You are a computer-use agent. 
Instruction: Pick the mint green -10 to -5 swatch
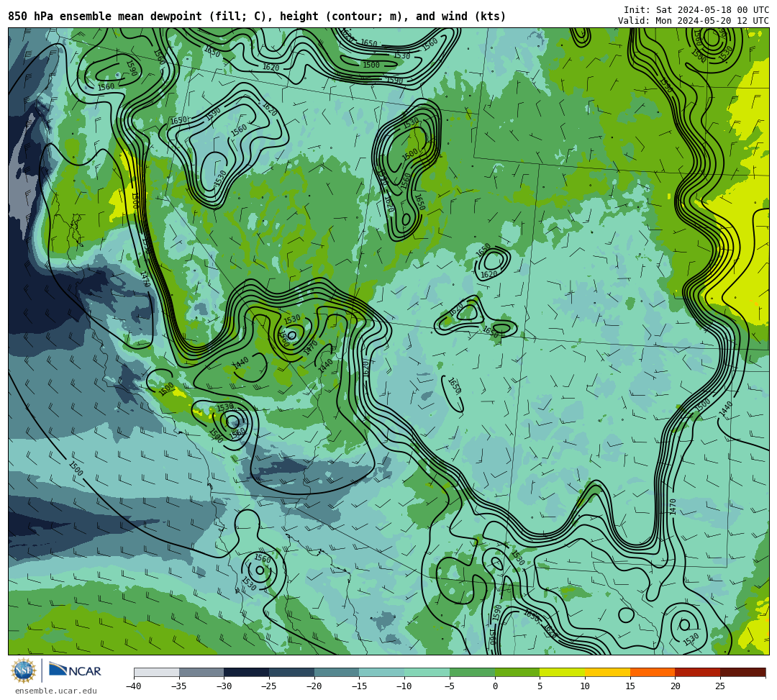[x=427, y=672]
